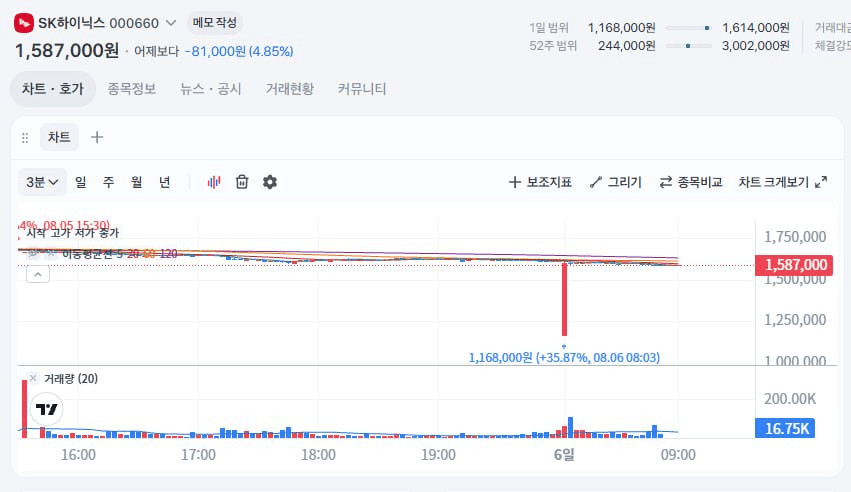Open the 차트 · 호가 tab
This screenshot has height=492, width=851.
53,89
